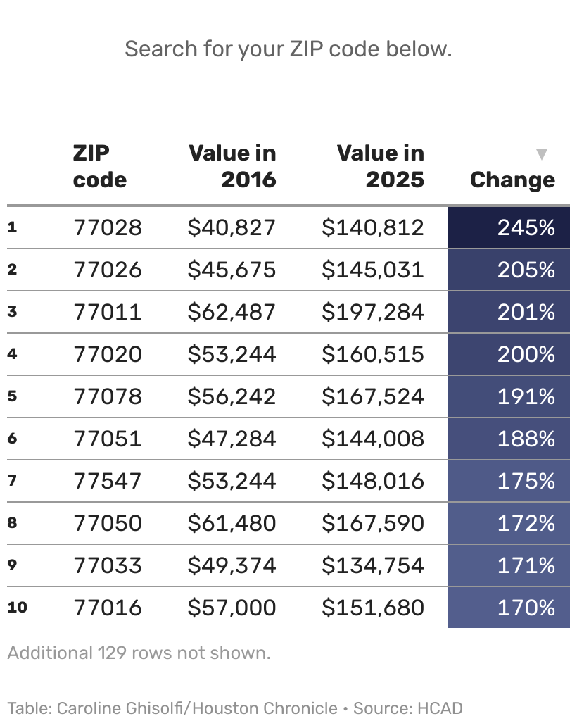This screenshot has height=728, width=577.
Task: Click the sort arrow above Change
Action: point(541,154)
